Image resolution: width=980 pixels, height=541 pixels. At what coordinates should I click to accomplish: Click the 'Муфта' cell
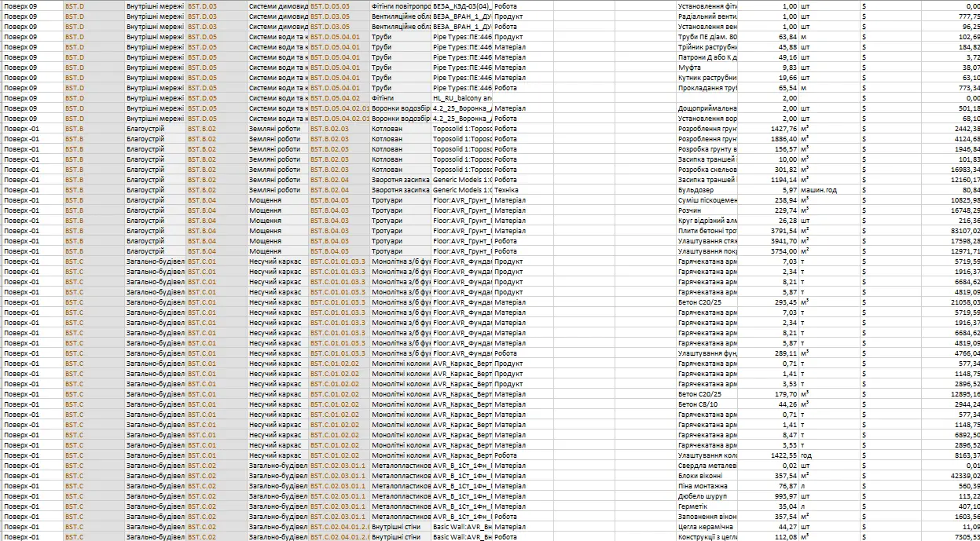707,67
